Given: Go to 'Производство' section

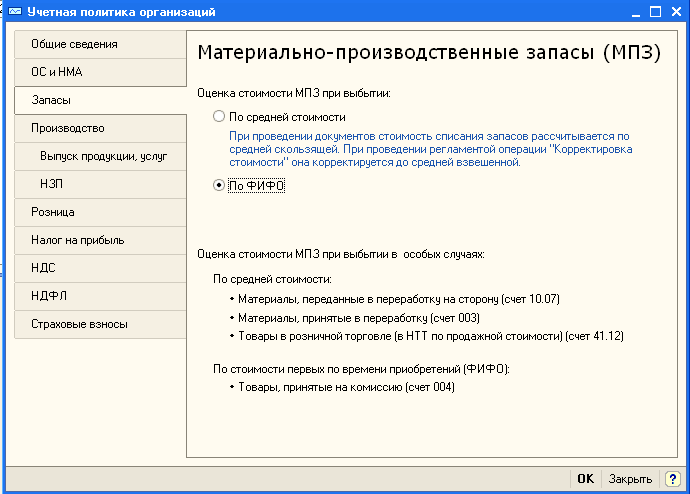Looking at the screenshot, I should tap(100, 129).
